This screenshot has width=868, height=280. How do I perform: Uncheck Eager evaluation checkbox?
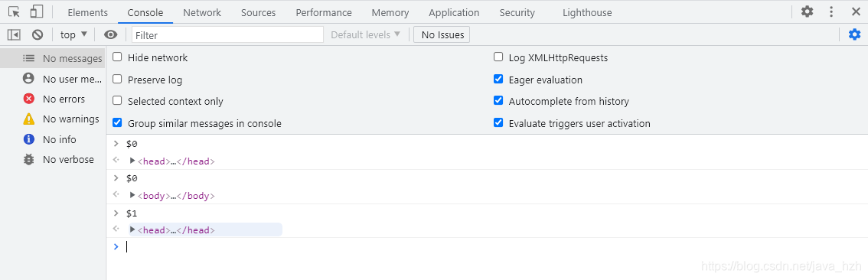(x=498, y=79)
